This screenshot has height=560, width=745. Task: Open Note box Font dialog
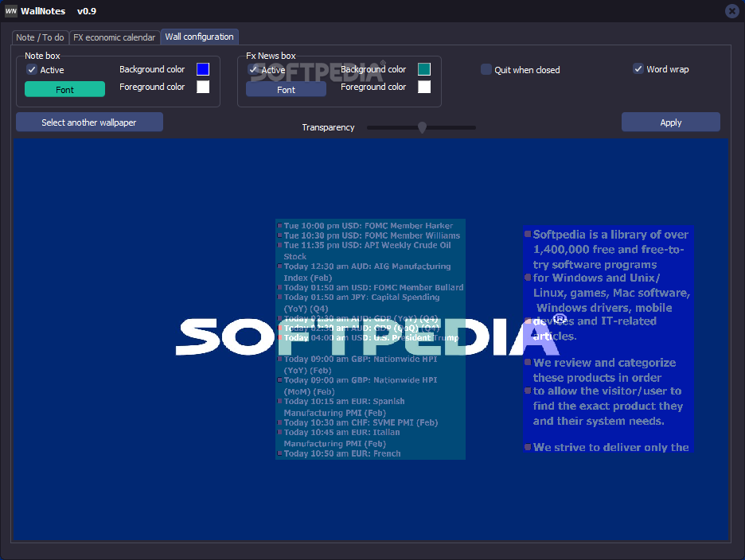(64, 89)
